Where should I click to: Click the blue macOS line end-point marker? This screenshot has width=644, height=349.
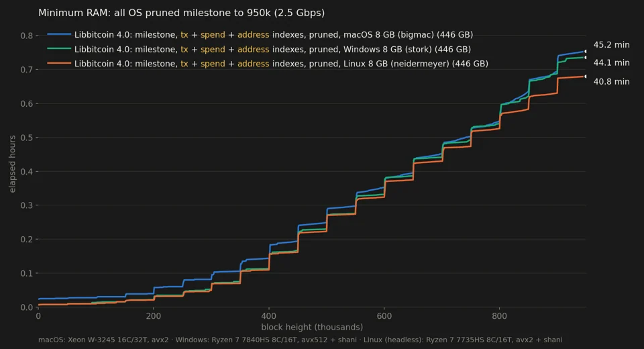click(585, 52)
